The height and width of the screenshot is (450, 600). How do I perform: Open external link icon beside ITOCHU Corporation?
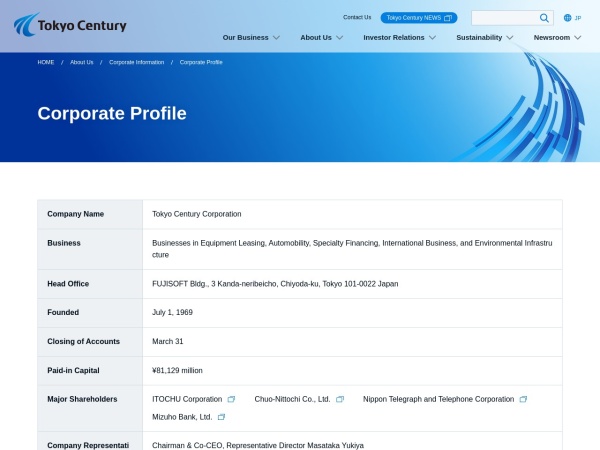click(231, 399)
